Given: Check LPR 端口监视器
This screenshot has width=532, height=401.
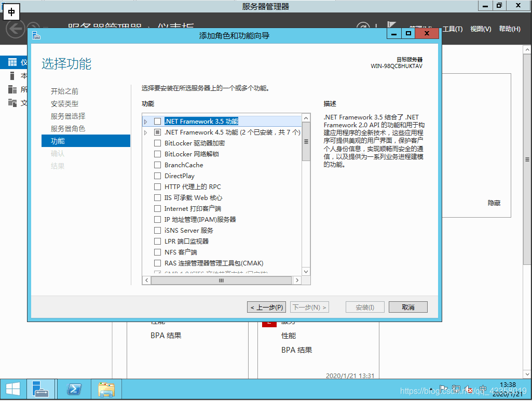Looking at the screenshot, I should pyautogui.click(x=157, y=241).
